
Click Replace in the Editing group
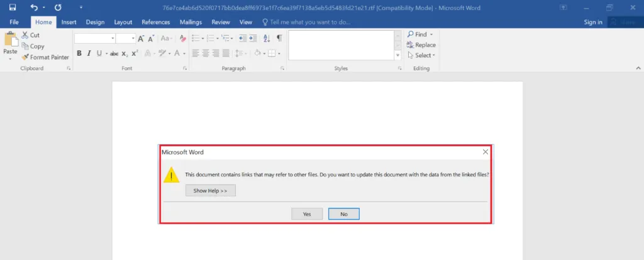tap(421, 45)
